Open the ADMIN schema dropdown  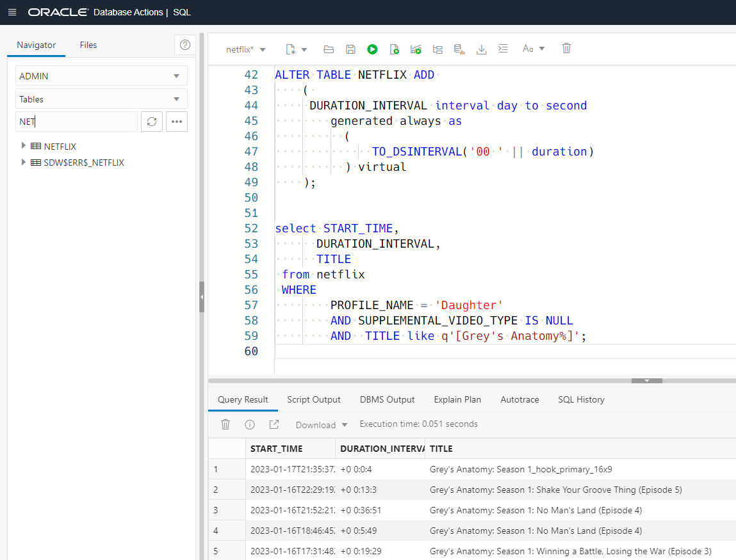click(101, 76)
